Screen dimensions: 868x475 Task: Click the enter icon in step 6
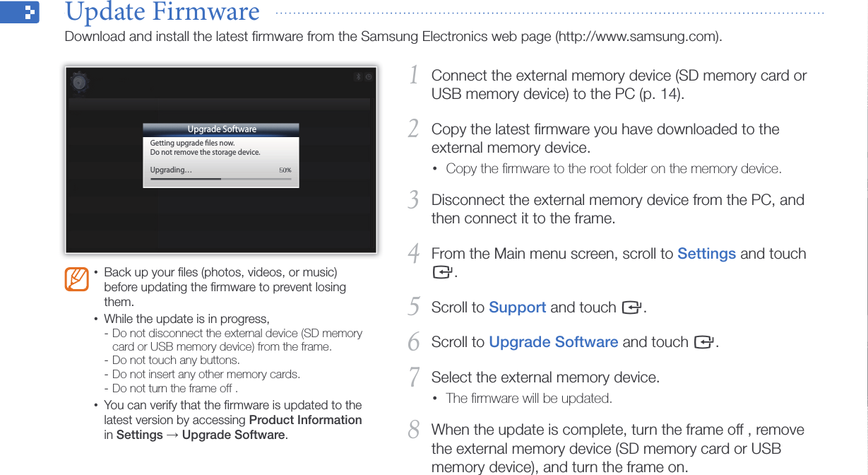[x=703, y=343]
